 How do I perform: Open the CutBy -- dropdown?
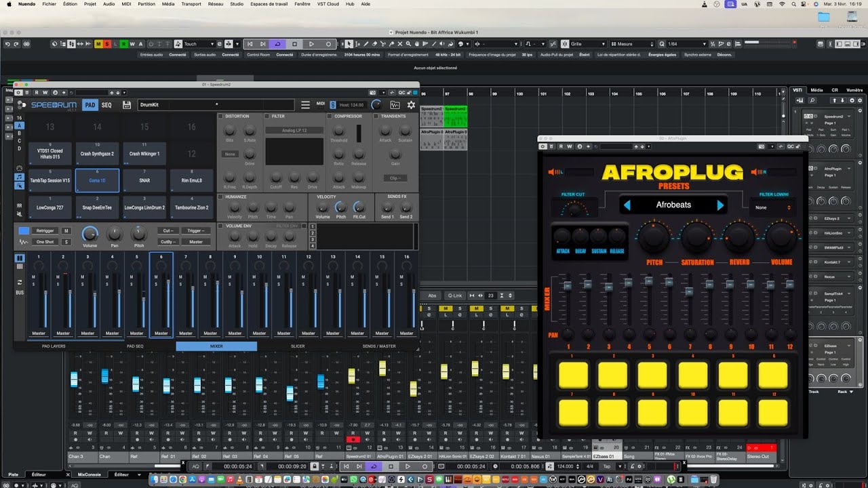pos(170,242)
